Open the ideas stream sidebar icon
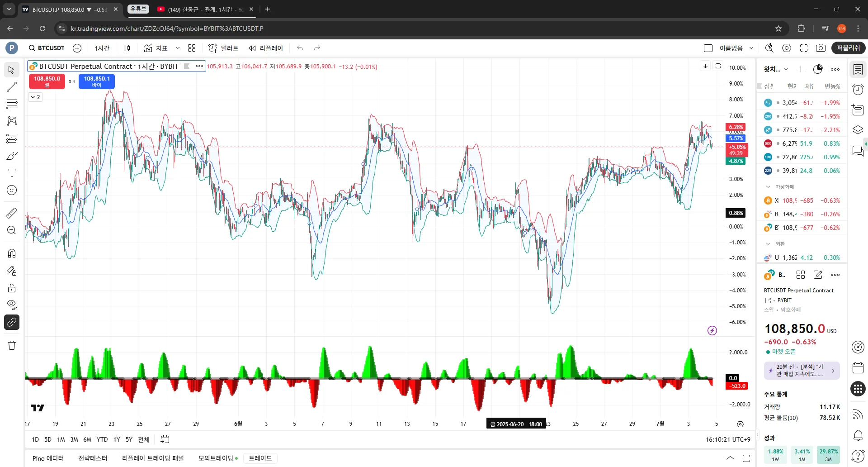 (x=858, y=414)
